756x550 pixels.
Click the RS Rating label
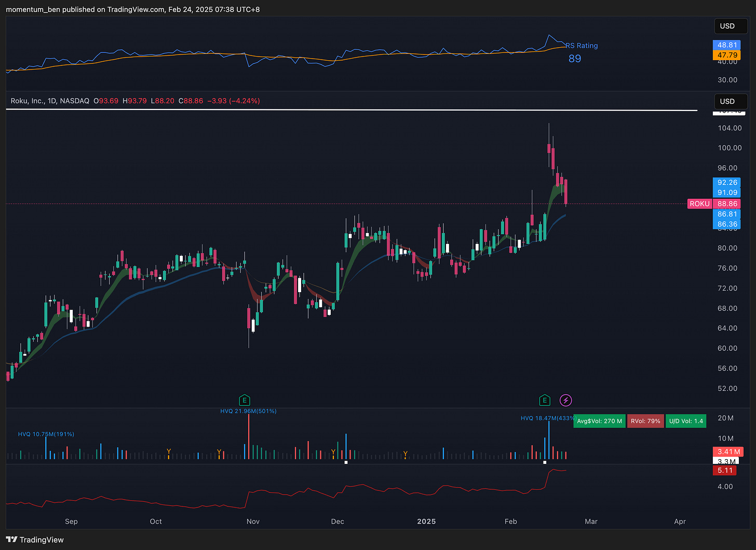click(x=582, y=46)
